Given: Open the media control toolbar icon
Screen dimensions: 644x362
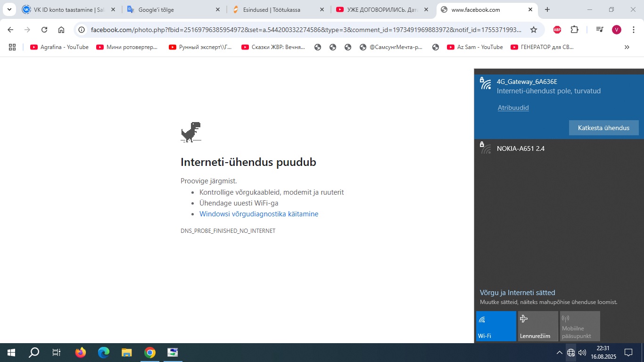Looking at the screenshot, I should pyautogui.click(x=600, y=30).
